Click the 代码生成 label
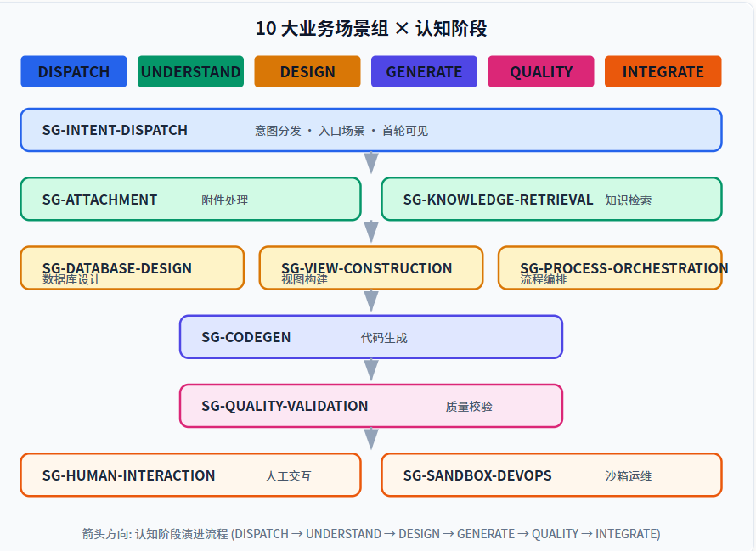The width and height of the screenshot is (756, 551). click(x=384, y=338)
